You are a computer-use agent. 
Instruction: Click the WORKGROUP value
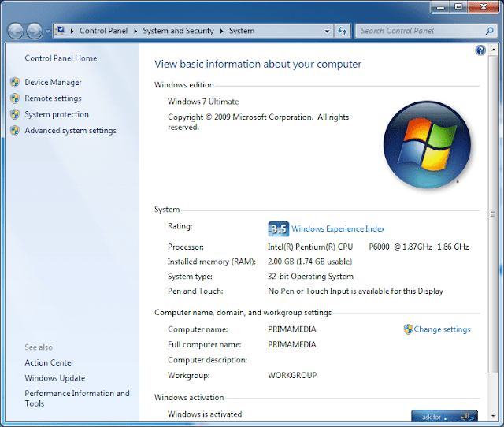click(x=292, y=376)
